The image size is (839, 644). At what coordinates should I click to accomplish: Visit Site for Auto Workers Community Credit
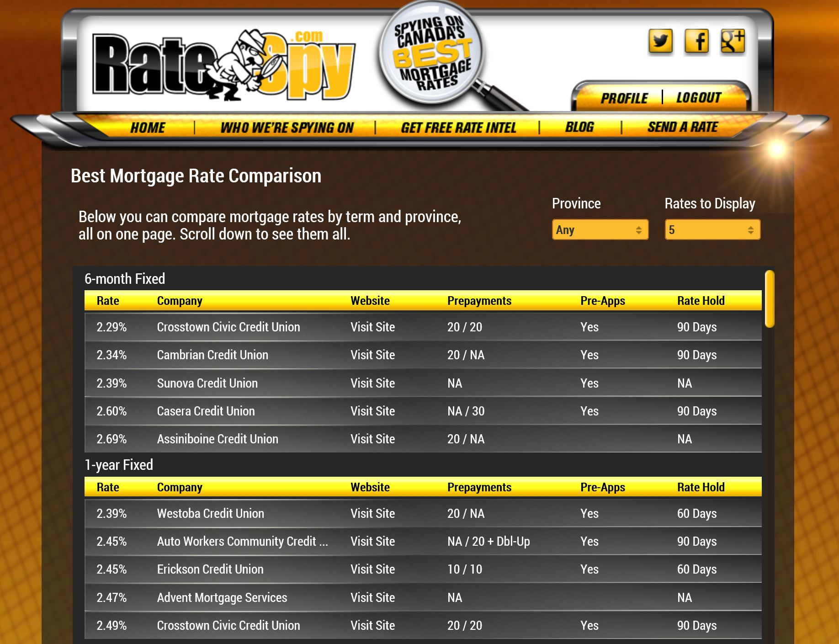372,541
